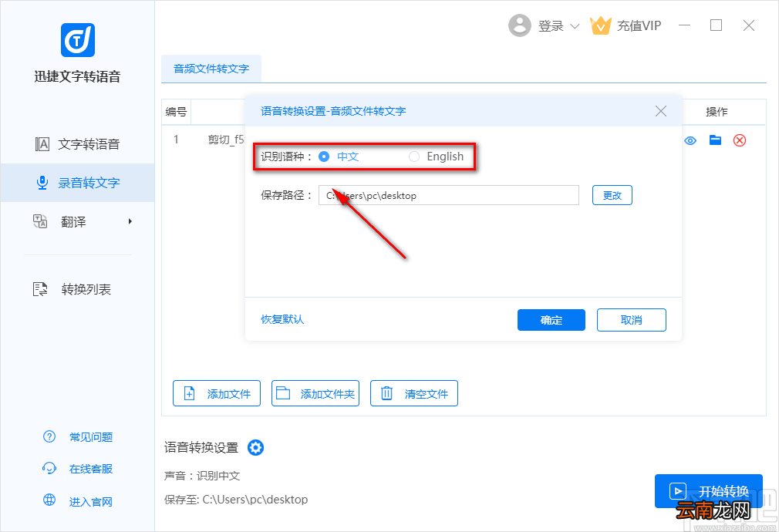Select 中文 as recognition language

pos(324,157)
